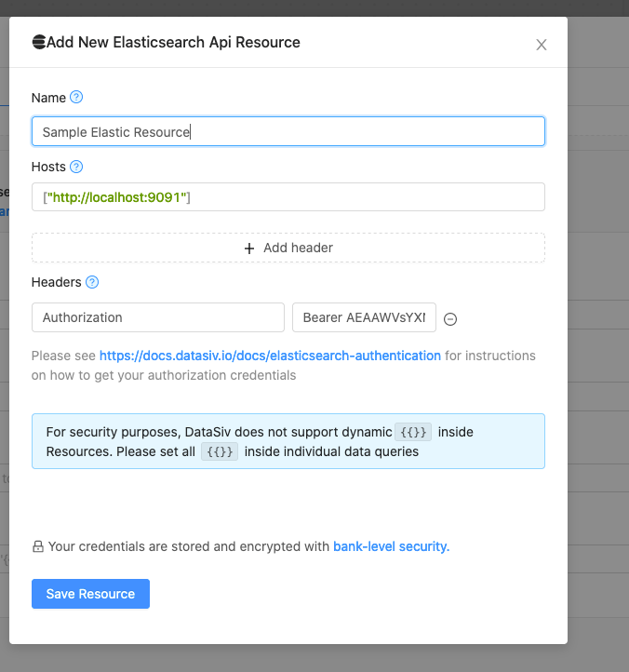Click the Elasticsearch logo in dialog title

[39, 42]
